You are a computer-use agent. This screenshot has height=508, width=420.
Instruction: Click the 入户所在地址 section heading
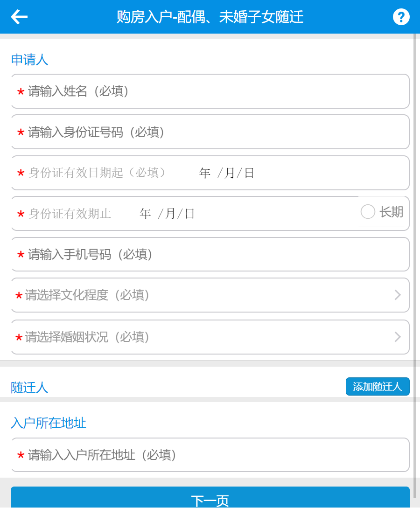click(x=49, y=423)
